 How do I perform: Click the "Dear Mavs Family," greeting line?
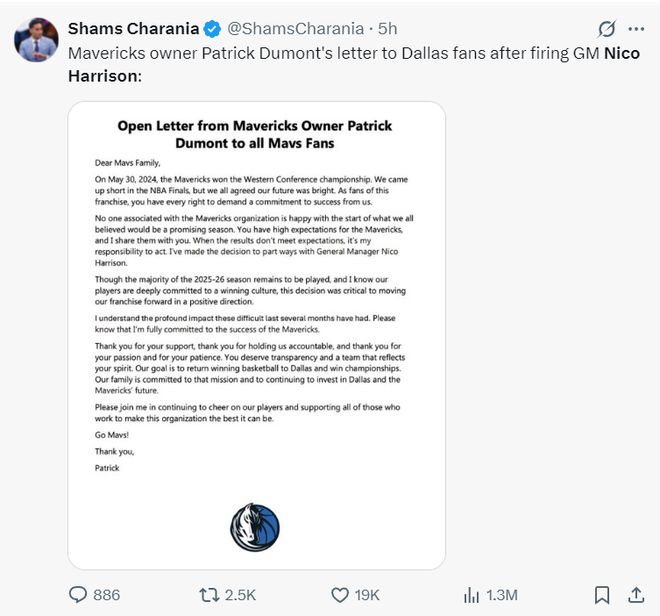coord(127,163)
